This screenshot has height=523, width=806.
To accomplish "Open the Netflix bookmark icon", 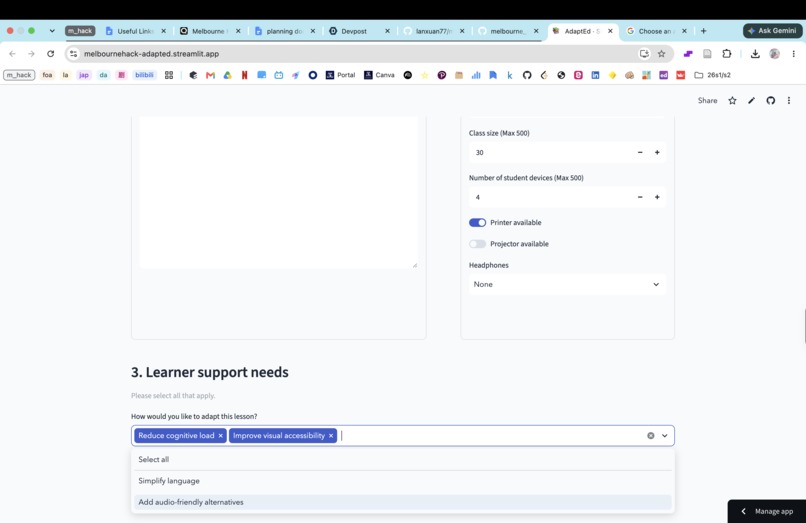I will [x=244, y=75].
